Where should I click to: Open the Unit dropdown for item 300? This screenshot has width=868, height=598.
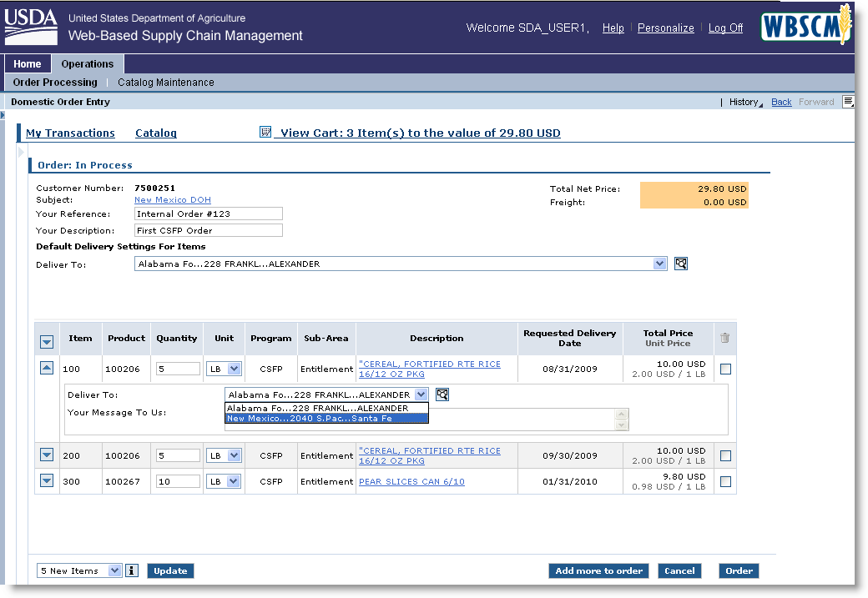[234, 481]
